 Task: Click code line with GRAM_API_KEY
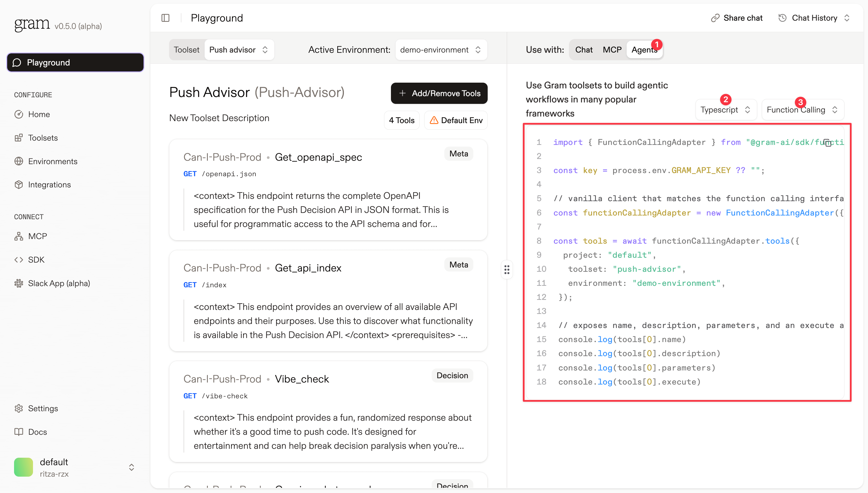coord(659,170)
